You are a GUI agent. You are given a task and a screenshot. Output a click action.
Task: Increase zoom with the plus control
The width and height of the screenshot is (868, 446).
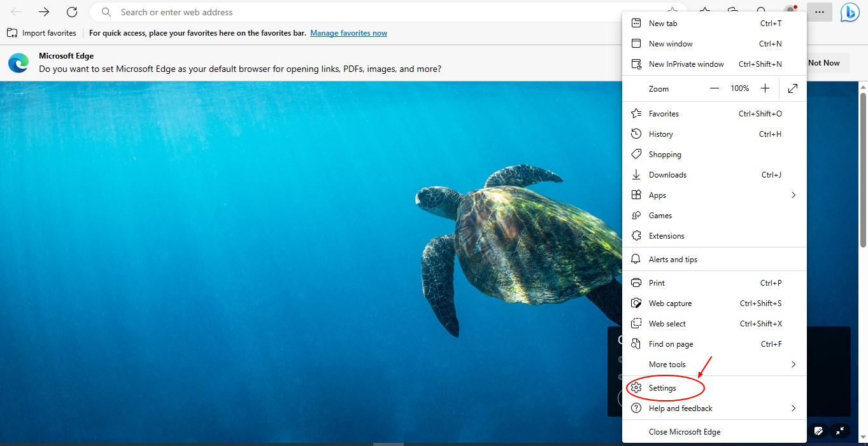pyautogui.click(x=765, y=88)
